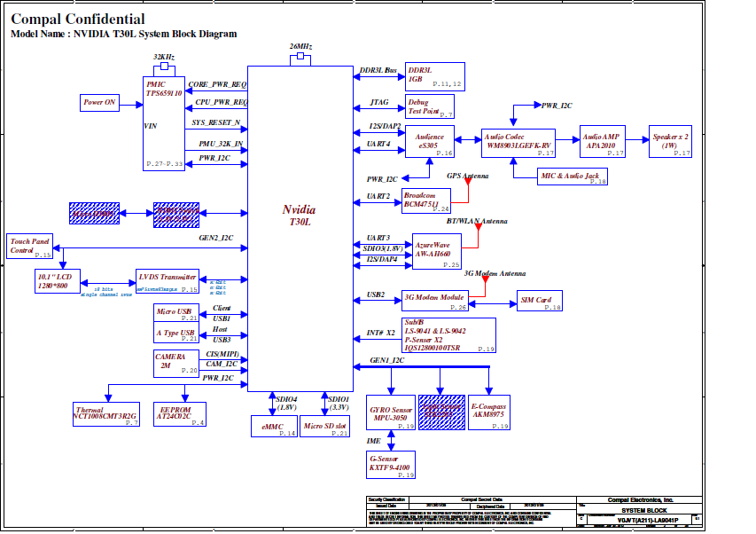Select the "MIC & Audio Jack" block
The image size is (756, 534).
(573, 177)
